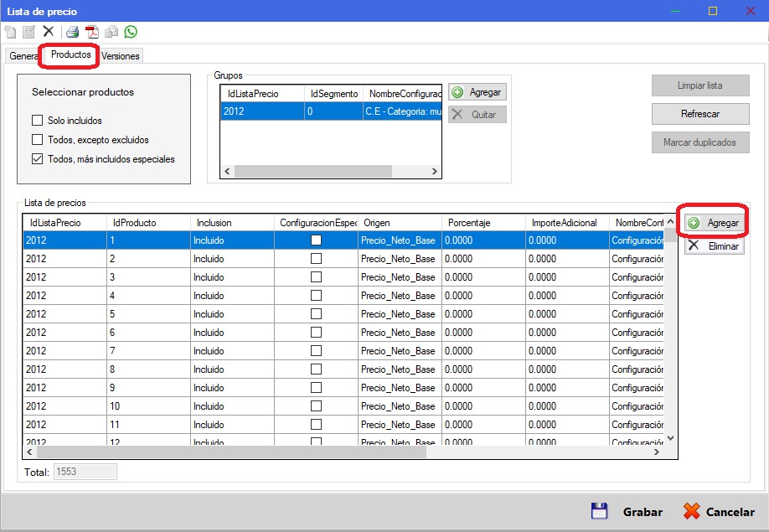
Task: Toggle ConfiguracionEspecial checkbox for product 1
Action: click(317, 240)
